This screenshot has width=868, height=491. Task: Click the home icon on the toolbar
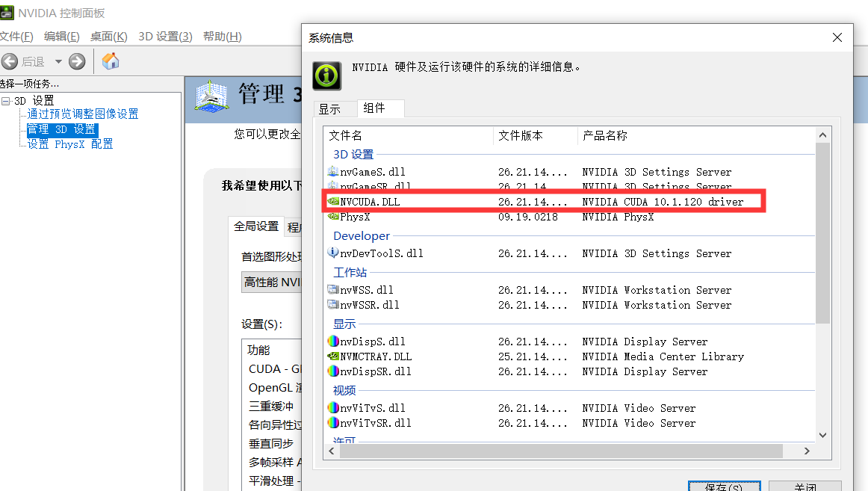[111, 61]
